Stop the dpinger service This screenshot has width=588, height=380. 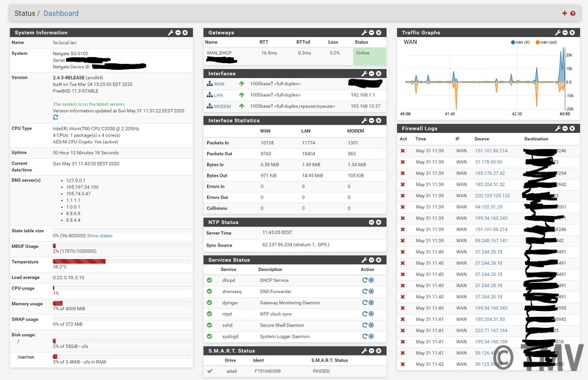pos(371,302)
